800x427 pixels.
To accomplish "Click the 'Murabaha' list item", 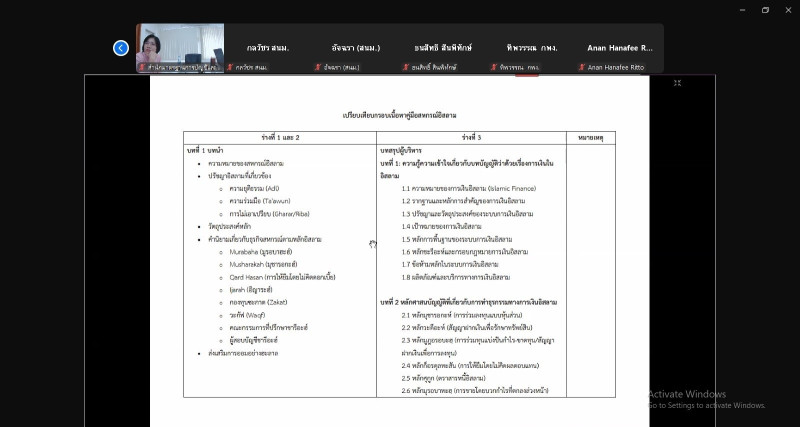I will click(261, 252).
